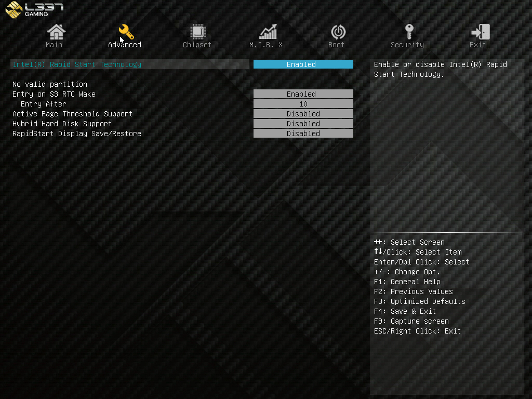Switch to the Boot tab label

pos(336,45)
